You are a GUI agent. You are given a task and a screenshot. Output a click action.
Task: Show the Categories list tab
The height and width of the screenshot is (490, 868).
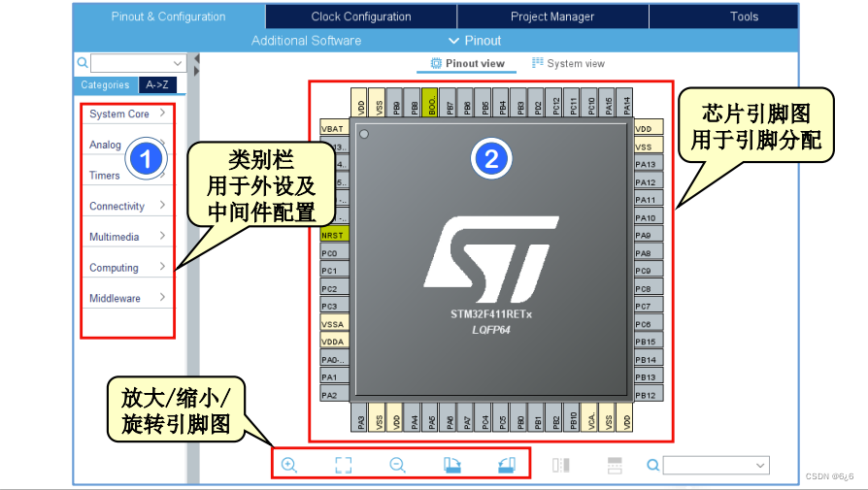coord(105,84)
